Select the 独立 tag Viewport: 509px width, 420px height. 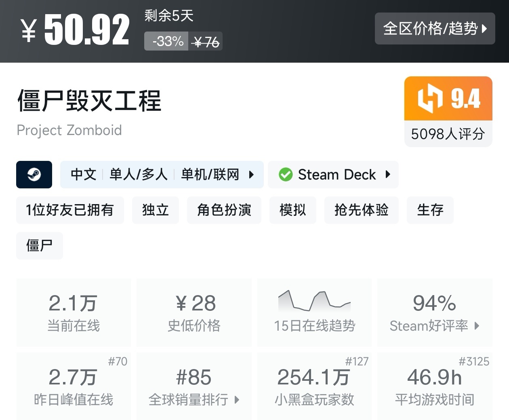(x=155, y=210)
